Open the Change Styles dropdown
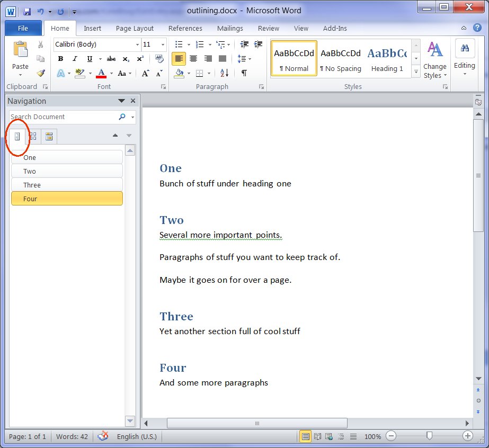489x448 pixels. (x=435, y=60)
